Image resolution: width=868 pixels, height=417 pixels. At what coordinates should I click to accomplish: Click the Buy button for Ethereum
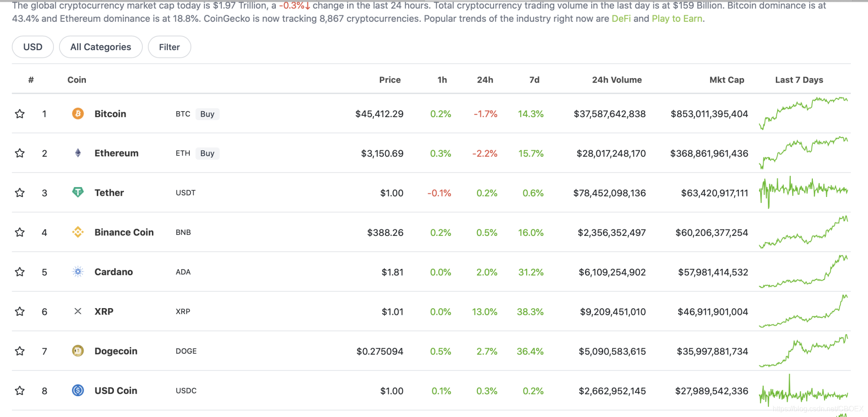[208, 153]
